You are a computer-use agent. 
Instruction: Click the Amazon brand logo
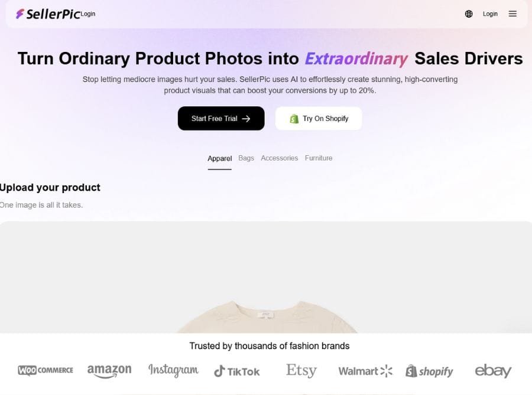pos(109,371)
